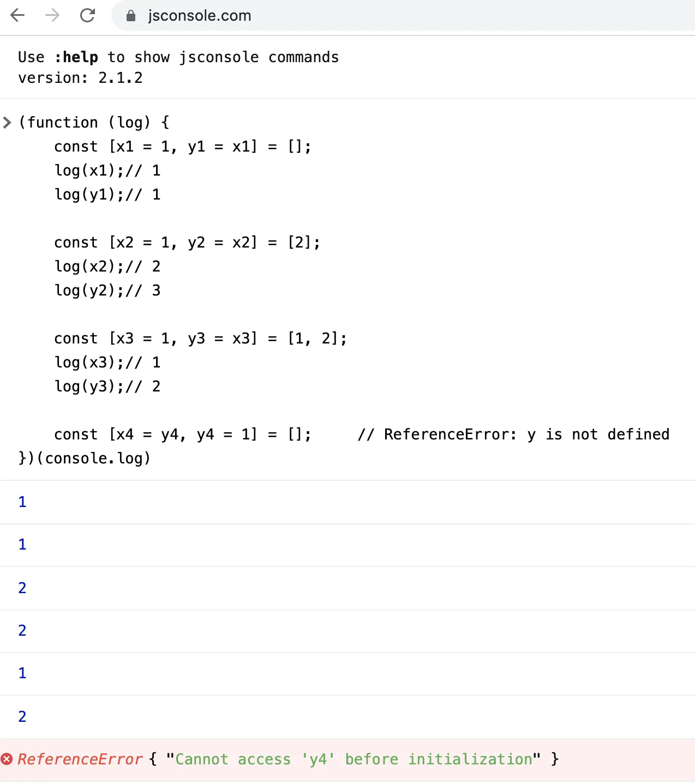Click the 'const [x3 = 1, y3 = x3]' line
Viewport: 695px width, 784px height.
200,338
